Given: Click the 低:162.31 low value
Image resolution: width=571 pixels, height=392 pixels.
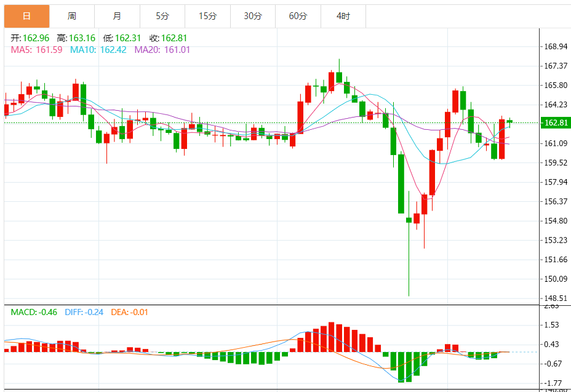Looking at the screenshot, I should pyautogui.click(x=122, y=38).
